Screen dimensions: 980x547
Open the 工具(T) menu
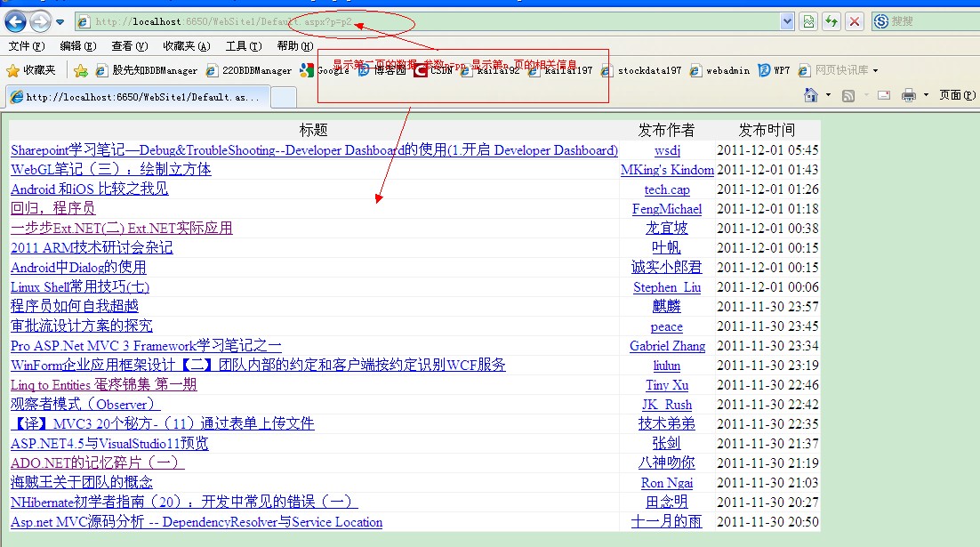(x=243, y=46)
